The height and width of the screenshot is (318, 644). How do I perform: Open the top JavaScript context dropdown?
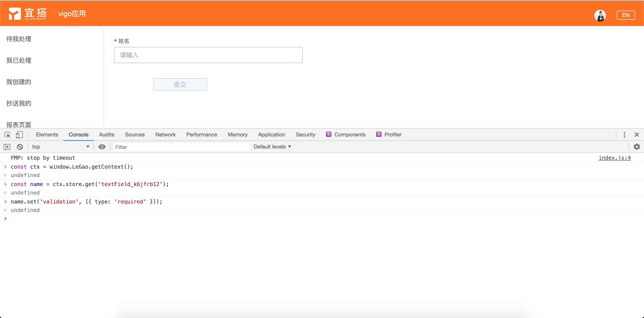point(60,147)
